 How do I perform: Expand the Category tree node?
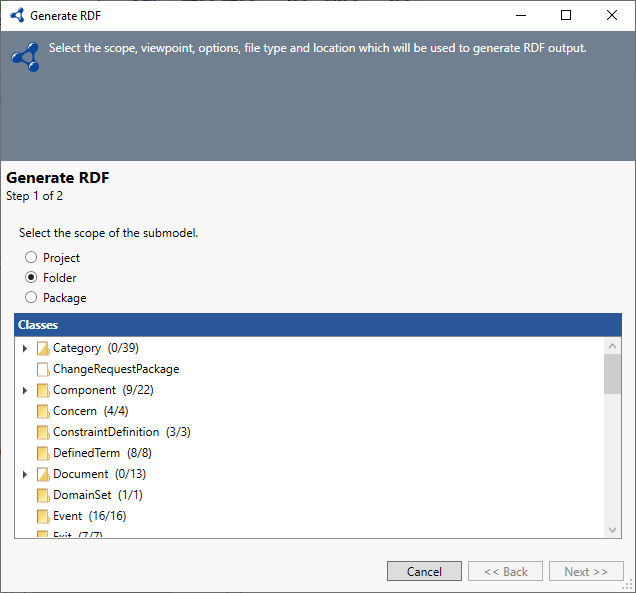(x=25, y=348)
